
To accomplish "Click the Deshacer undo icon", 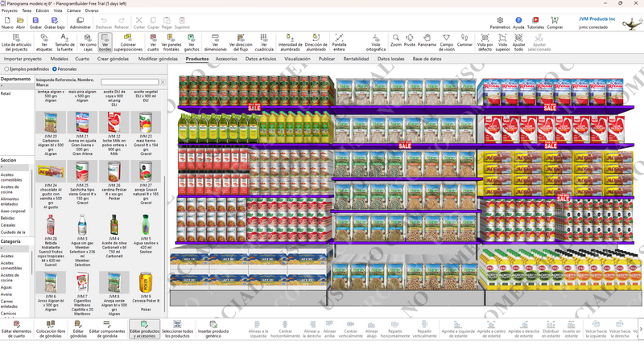I will tap(104, 23).
